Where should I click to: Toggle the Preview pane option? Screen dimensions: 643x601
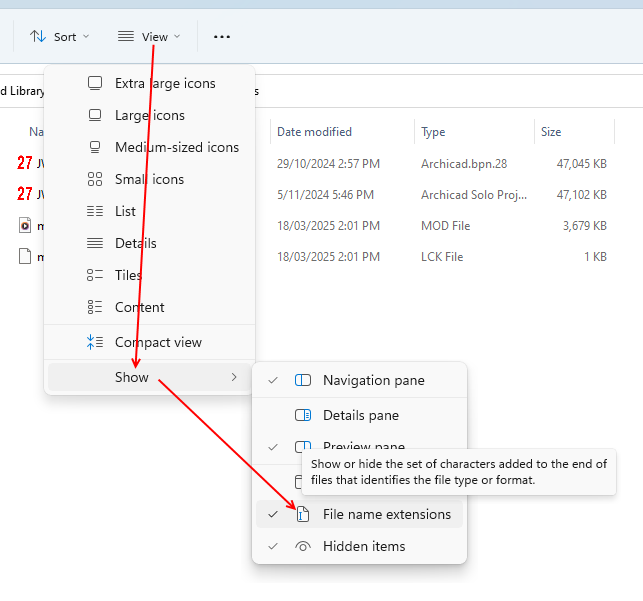click(x=359, y=446)
